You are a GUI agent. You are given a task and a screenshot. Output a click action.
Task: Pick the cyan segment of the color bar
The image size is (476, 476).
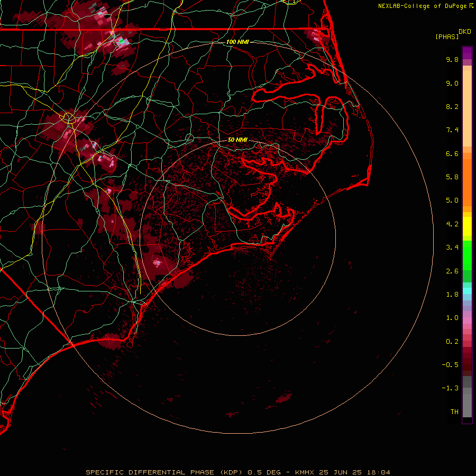pyautogui.click(x=467, y=291)
